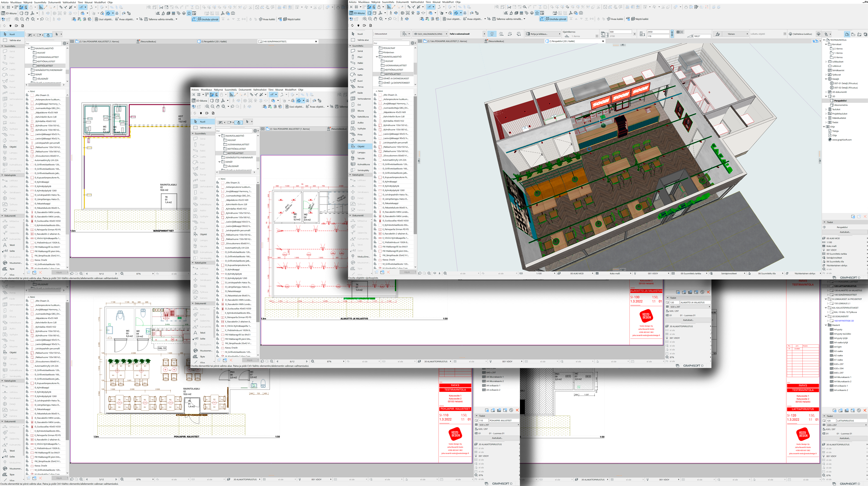Image resolution: width=868 pixels, height=486 pixels.
Task: Toggle 3D-ikkuna button in middle window
Action: pos(200,101)
